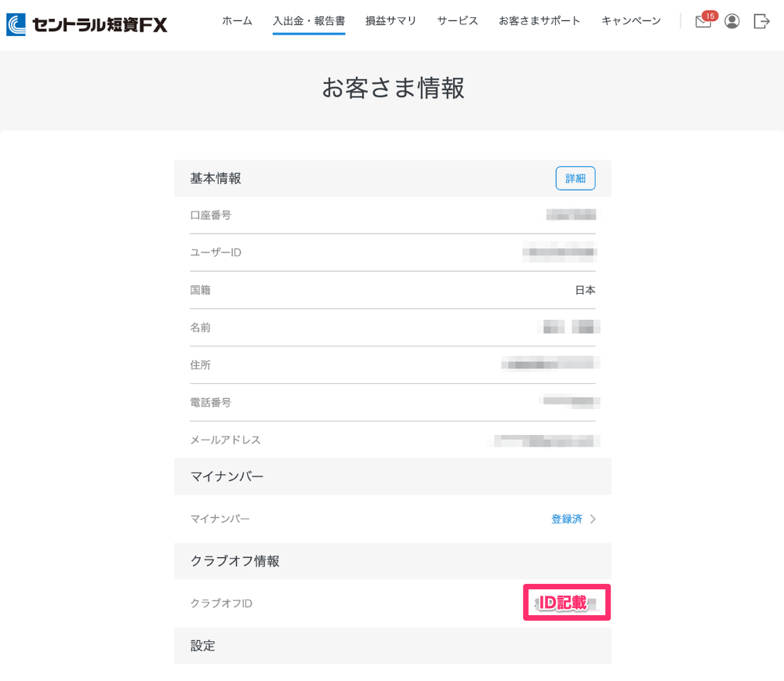Click the account profile icon
Image resolution: width=784 pixels, height=681 pixels.
click(x=731, y=21)
